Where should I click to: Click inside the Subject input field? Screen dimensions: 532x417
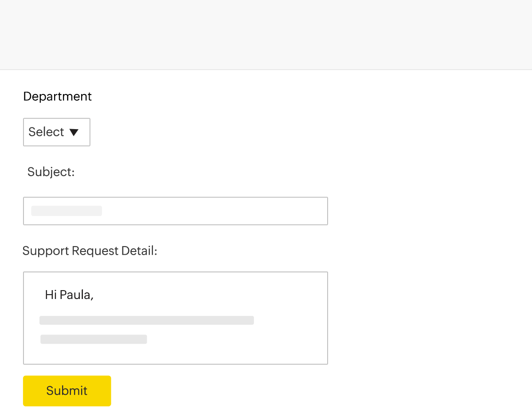tap(175, 211)
